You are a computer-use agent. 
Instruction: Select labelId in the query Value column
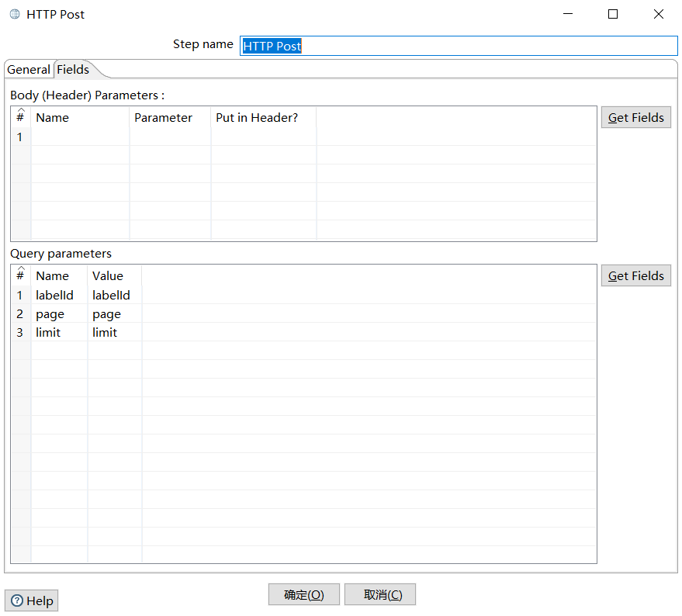[x=115, y=295]
